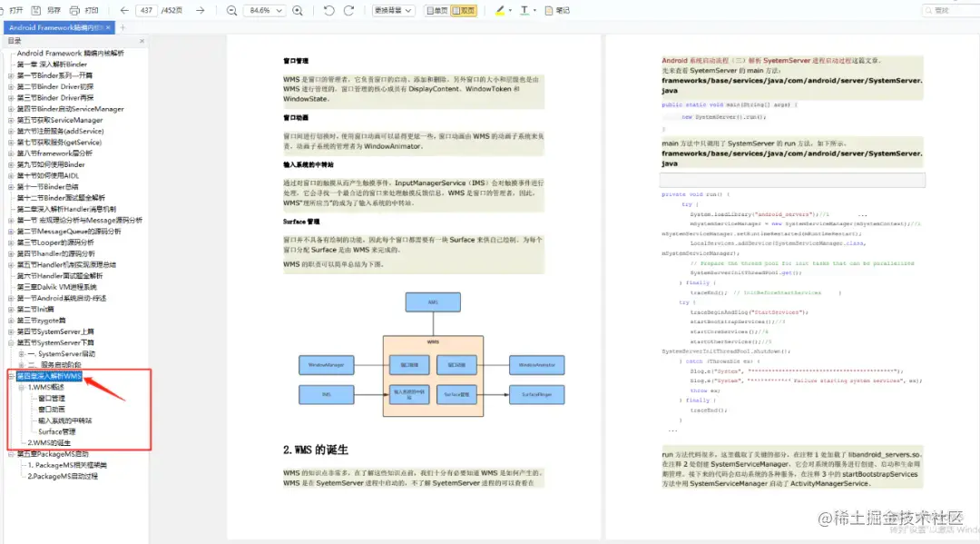Screen dimensions: 980x544
Task: Select 第一章 深入解析Binder outline entry
Action: [x=52, y=64]
